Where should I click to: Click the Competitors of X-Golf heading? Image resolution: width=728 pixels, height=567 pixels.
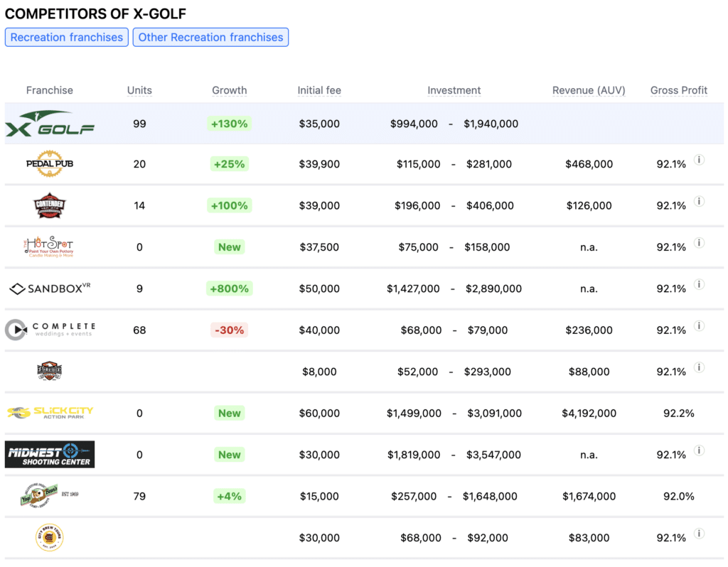(x=96, y=13)
